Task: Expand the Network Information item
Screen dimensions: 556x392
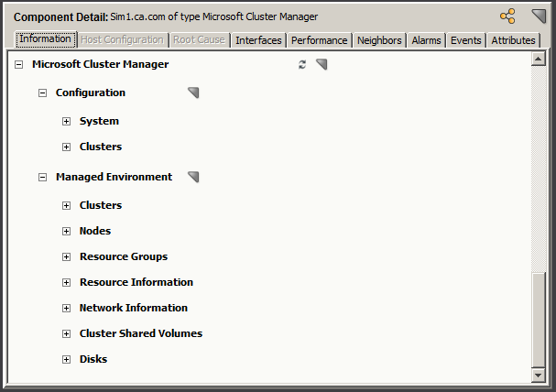Action: click(x=66, y=308)
